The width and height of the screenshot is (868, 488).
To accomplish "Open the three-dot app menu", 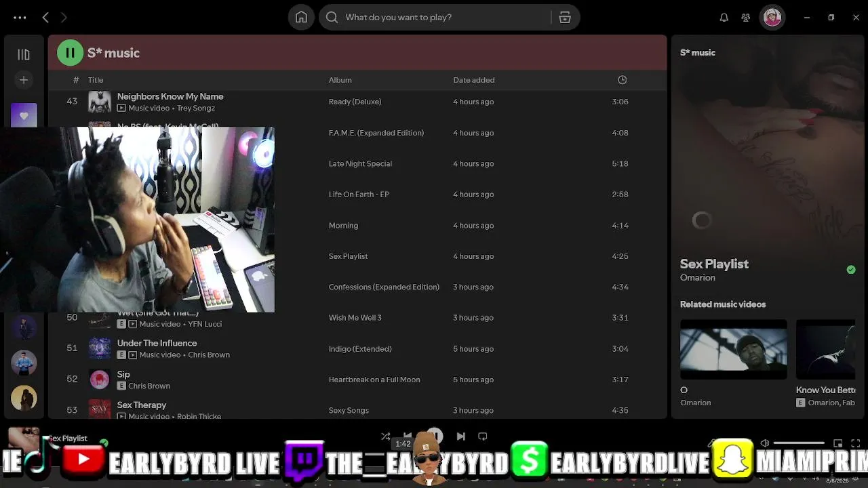I will 20,18.
